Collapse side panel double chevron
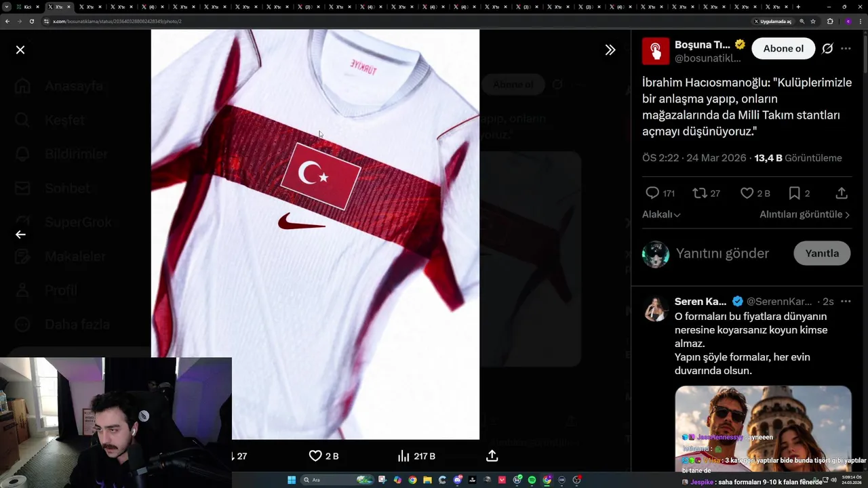868x488 pixels. coord(610,49)
